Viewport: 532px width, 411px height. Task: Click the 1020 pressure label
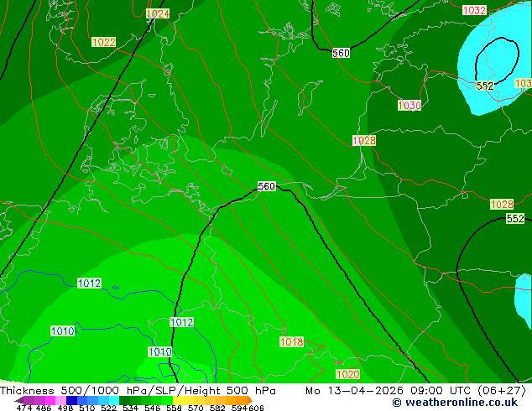tap(347, 374)
